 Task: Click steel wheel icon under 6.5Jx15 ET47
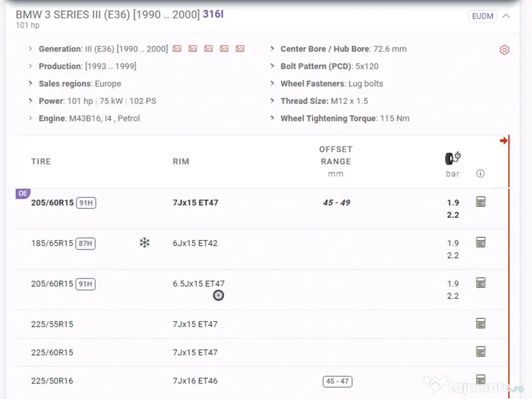219,296
